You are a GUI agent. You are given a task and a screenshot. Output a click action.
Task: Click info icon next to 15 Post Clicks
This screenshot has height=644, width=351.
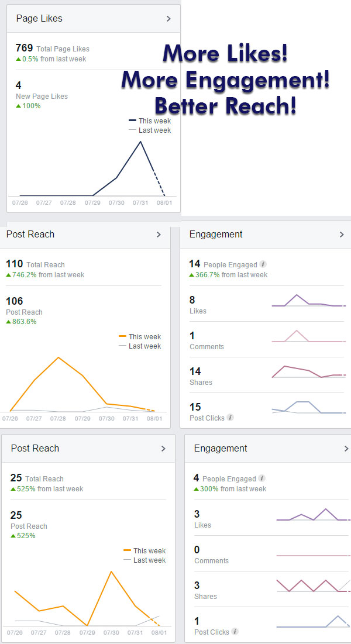coord(230,418)
